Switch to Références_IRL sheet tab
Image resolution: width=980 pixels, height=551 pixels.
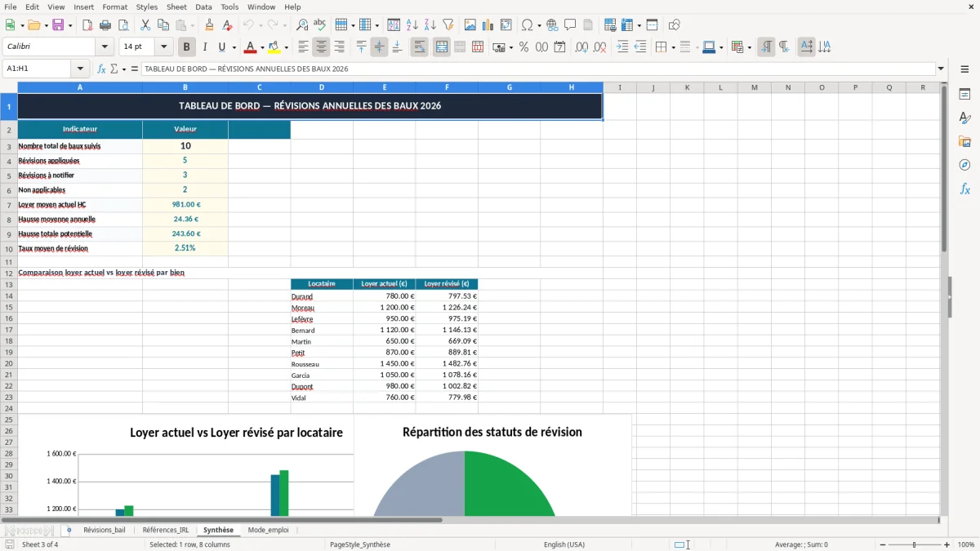(166, 530)
